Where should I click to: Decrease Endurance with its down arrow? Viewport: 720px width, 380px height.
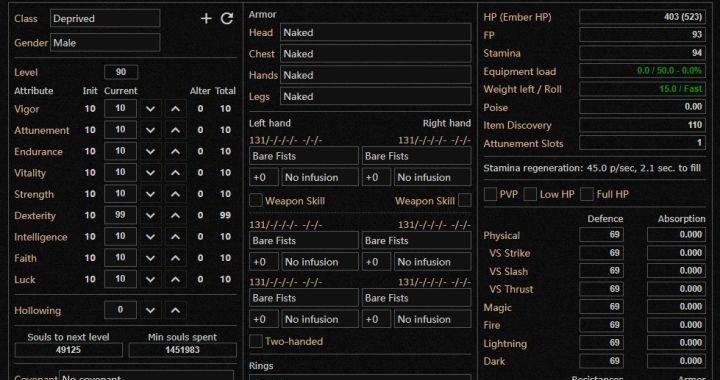(x=150, y=151)
